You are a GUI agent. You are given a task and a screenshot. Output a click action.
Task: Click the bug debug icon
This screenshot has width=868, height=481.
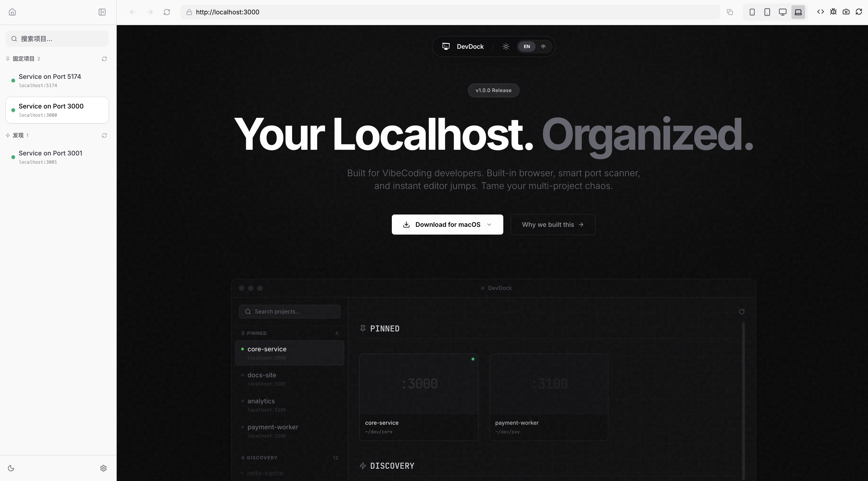click(833, 12)
